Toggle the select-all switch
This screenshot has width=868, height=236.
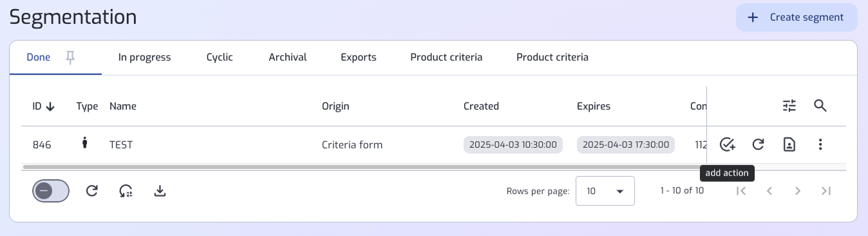coord(51,191)
